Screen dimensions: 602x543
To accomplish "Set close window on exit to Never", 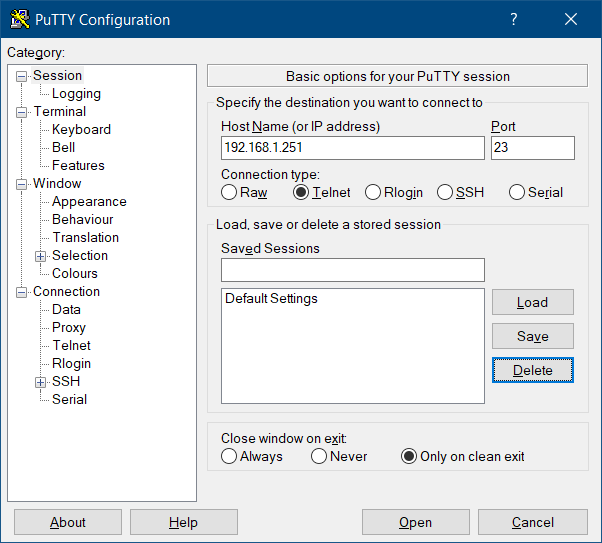I will coord(319,456).
